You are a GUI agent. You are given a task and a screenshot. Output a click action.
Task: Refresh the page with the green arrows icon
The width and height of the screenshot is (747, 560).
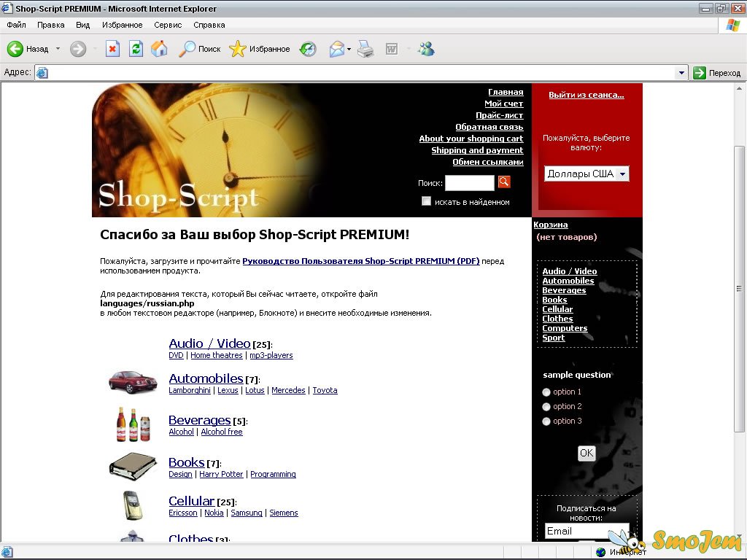click(136, 49)
